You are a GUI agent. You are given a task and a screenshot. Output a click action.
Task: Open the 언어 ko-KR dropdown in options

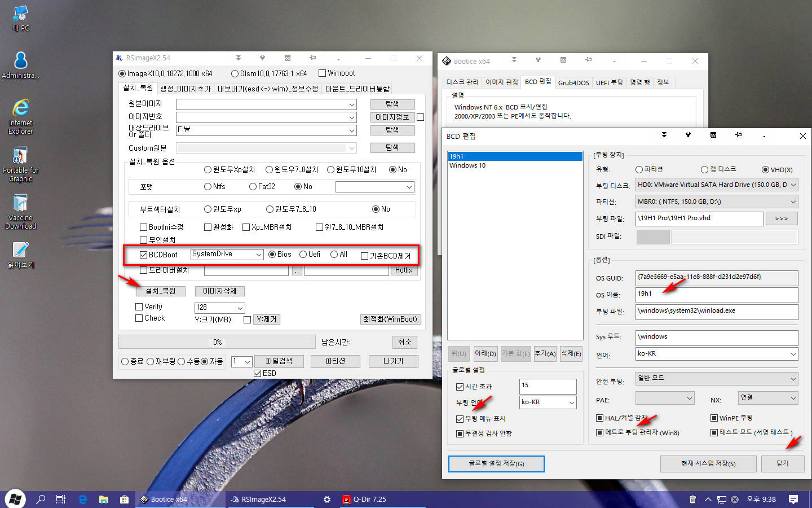click(x=793, y=354)
